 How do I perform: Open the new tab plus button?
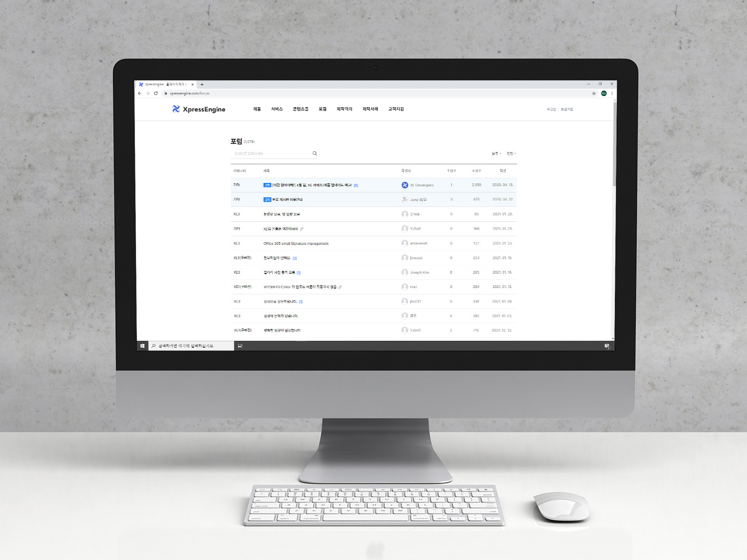tap(202, 84)
